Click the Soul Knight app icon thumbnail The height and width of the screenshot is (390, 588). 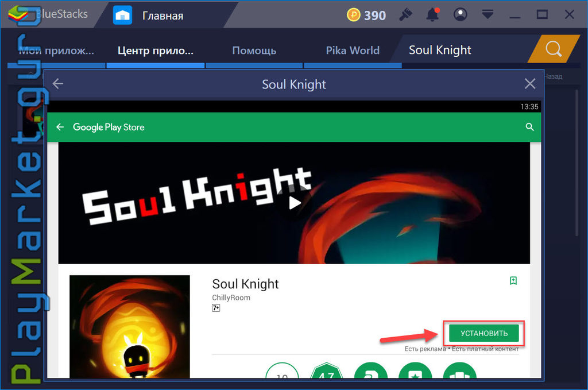(130, 326)
